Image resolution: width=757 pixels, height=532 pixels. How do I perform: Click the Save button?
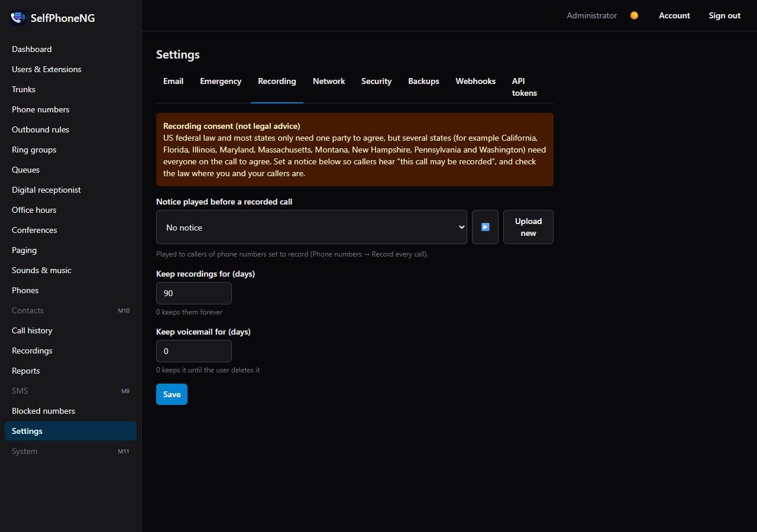[172, 394]
